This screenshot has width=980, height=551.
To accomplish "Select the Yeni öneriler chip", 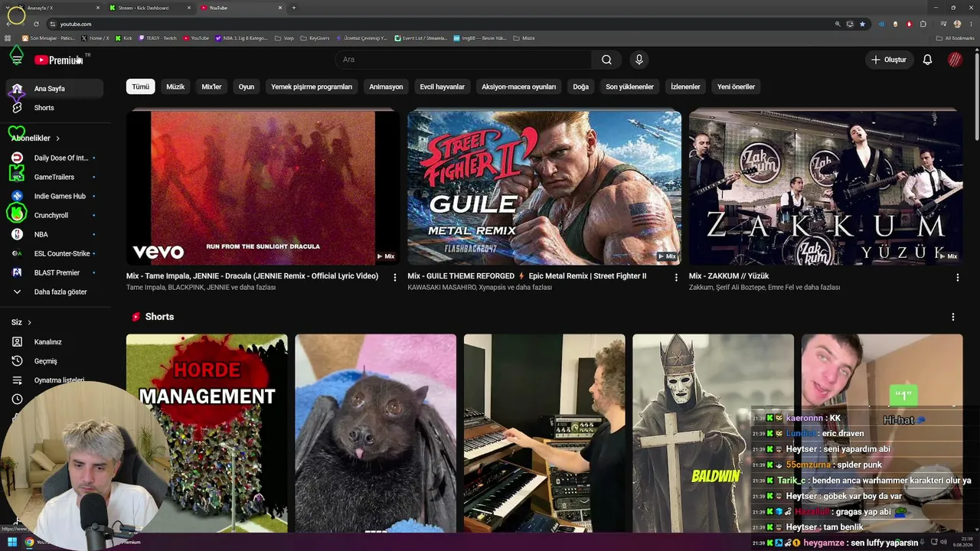I will (x=736, y=87).
